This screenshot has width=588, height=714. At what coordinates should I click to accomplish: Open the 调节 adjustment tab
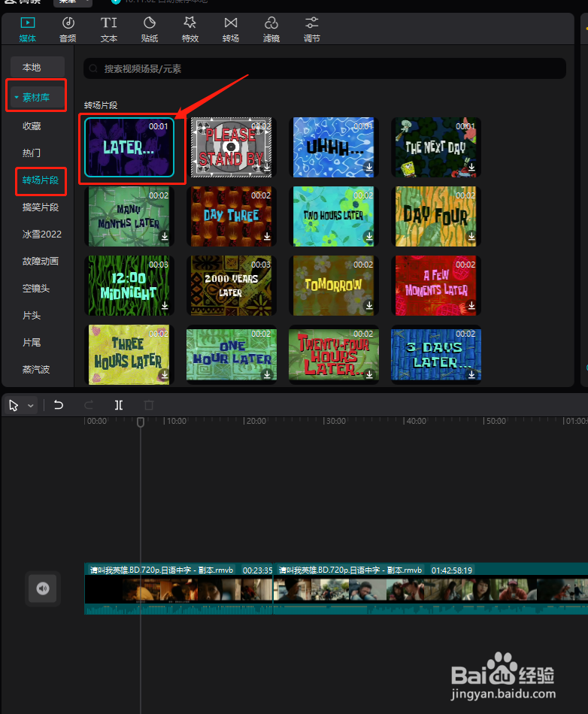coord(311,29)
